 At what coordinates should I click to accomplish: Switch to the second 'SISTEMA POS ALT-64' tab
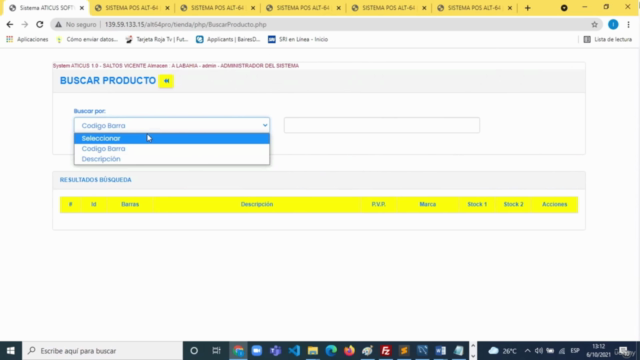click(218, 8)
